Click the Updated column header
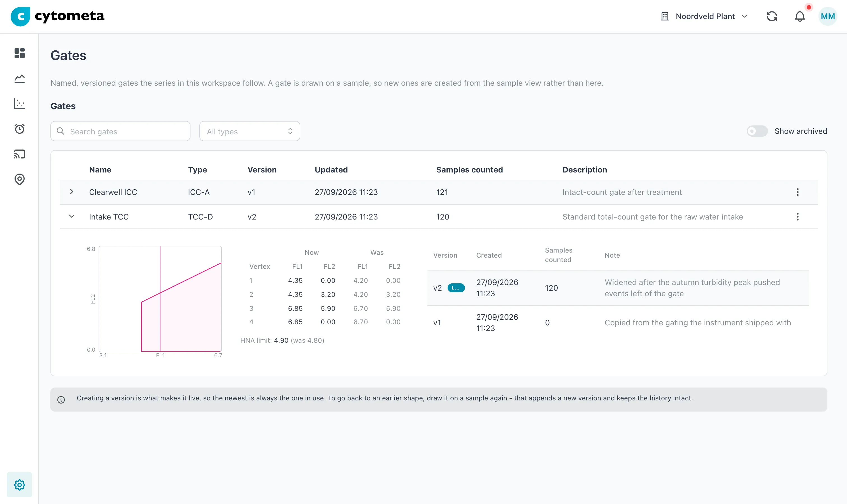The width and height of the screenshot is (847, 504). [x=331, y=170]
